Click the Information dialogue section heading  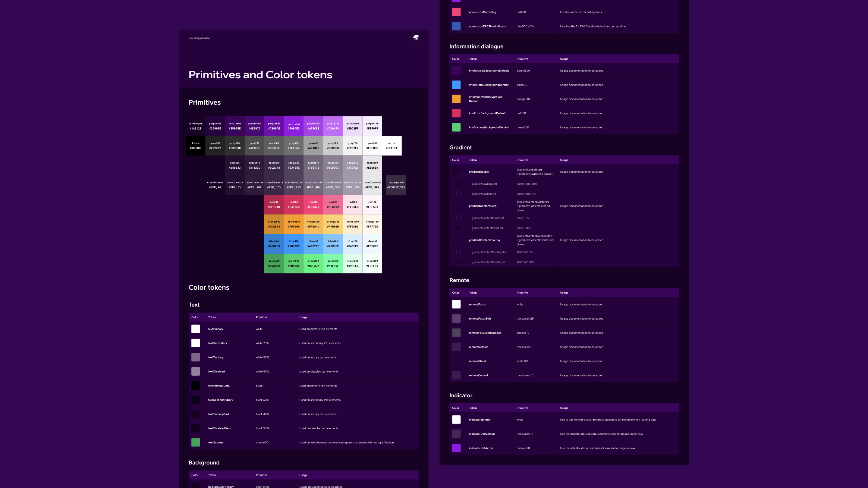pos(476,46)
